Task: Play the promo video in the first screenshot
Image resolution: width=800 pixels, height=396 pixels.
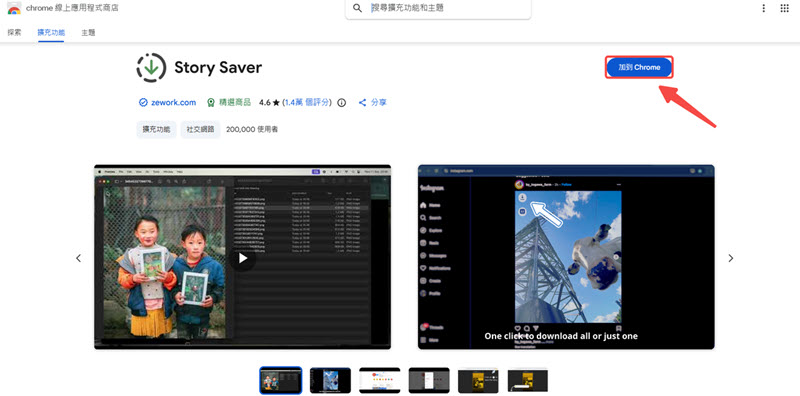Action: click(243, 258)
